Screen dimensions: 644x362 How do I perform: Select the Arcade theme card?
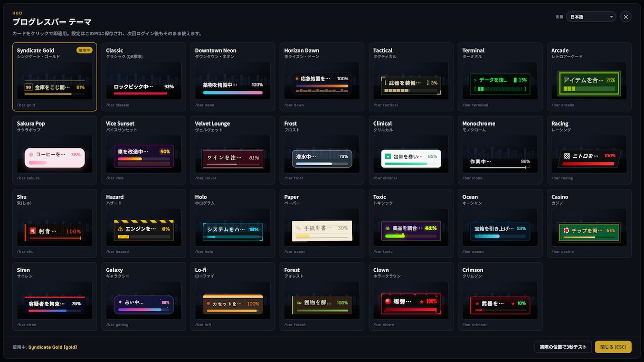pos(590,77)
